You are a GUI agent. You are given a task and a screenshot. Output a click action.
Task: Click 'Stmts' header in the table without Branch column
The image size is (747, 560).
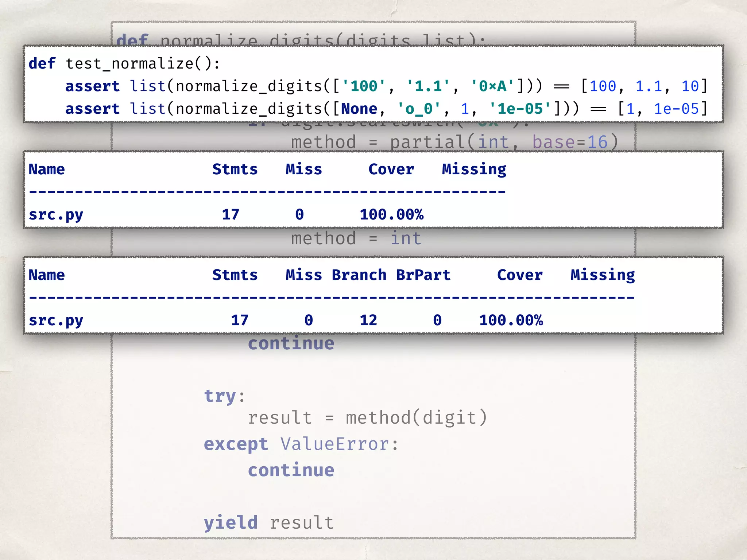click(x=235, y=169)
